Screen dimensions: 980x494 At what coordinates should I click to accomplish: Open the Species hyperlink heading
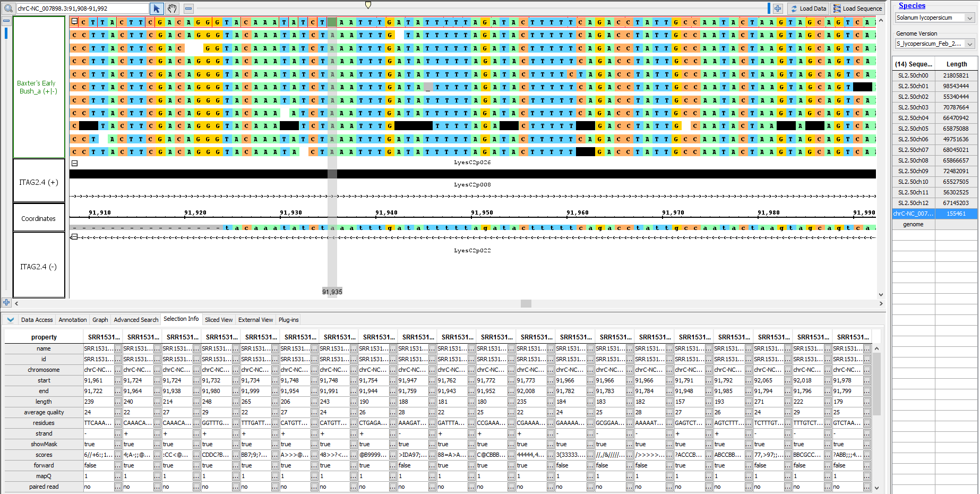click(912, 6)
